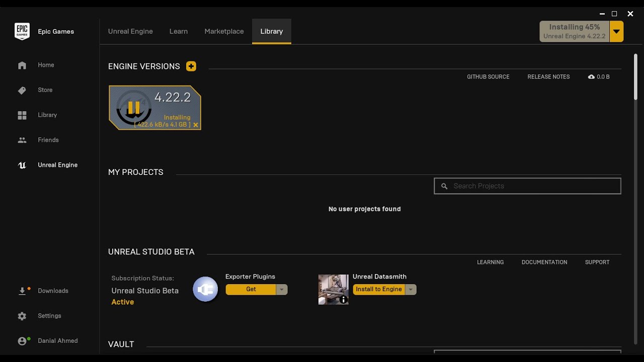Switch to the Learn tab
644x362 pixels.
click(x=179, y=31)
